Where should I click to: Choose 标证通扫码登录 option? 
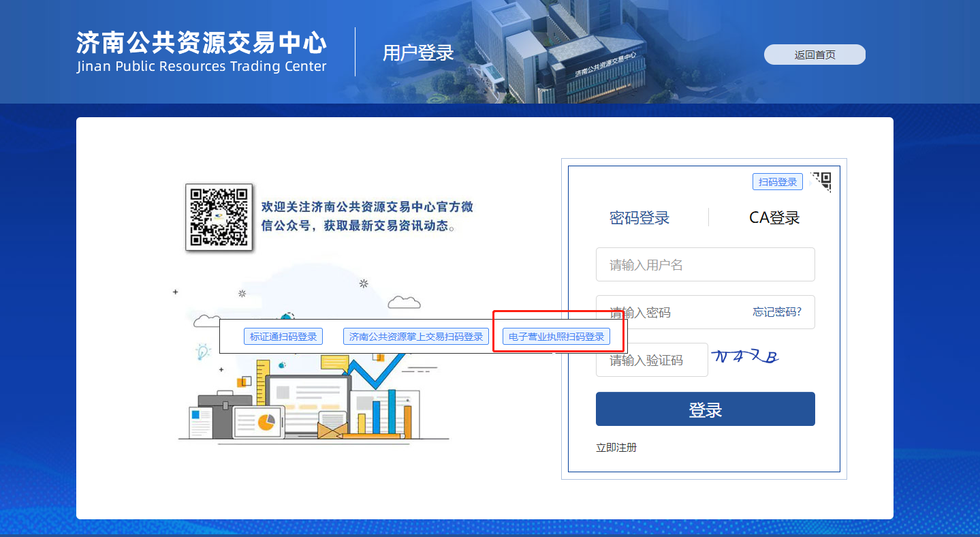(x=283, y=337)
